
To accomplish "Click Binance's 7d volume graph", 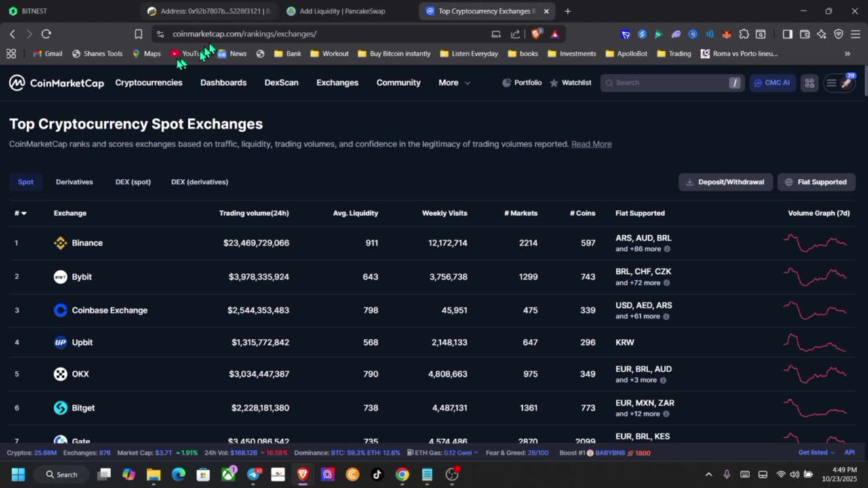I will (x=815, y=243).
